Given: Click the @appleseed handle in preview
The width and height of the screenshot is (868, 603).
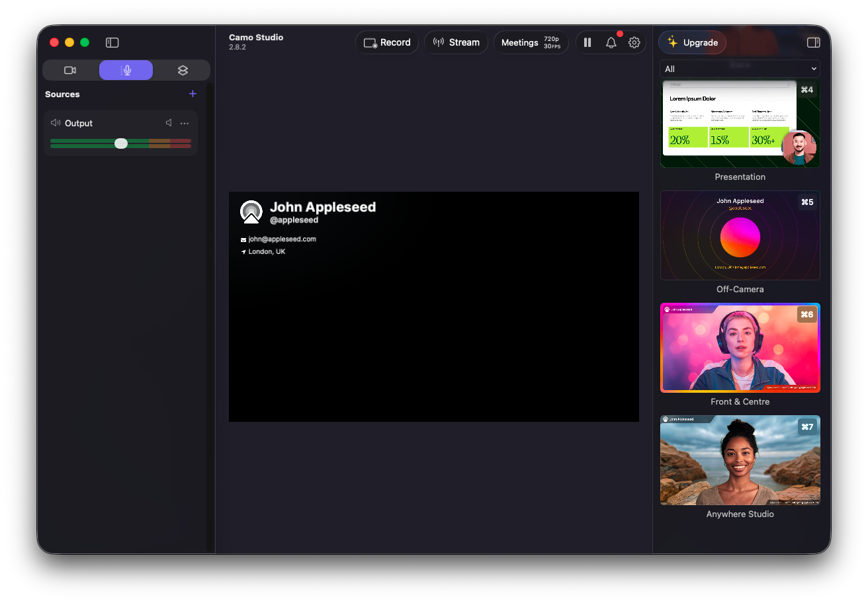Looking at the screenshot, I should tap(294, 220).
